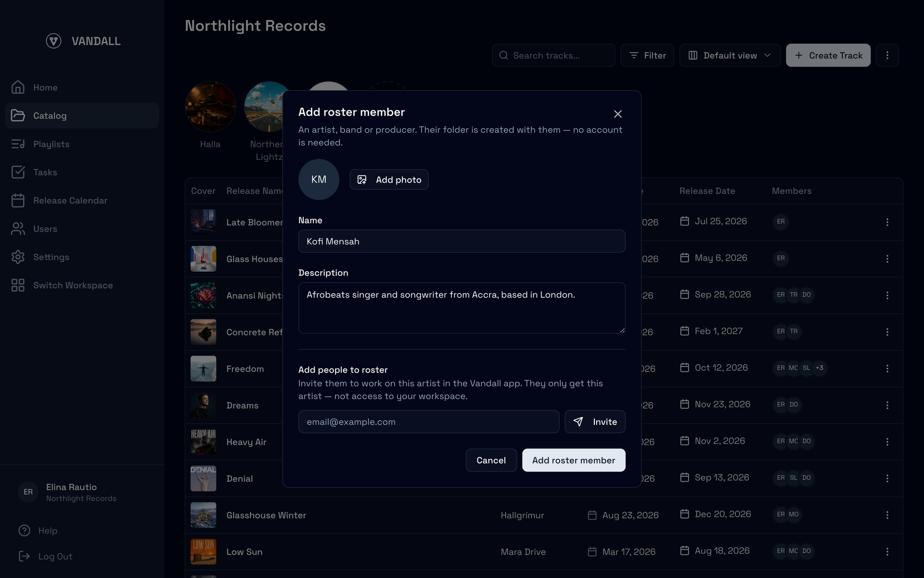924x578 pixels.
Task: Sort by the Release Date column header
Action: click(x=707, y=191)
